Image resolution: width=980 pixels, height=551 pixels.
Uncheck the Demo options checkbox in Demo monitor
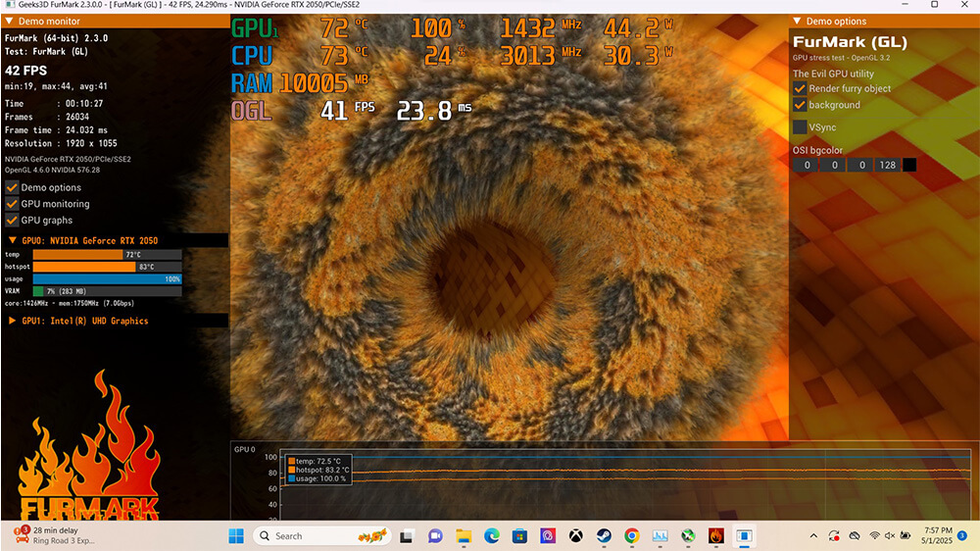tap(12, 187)
